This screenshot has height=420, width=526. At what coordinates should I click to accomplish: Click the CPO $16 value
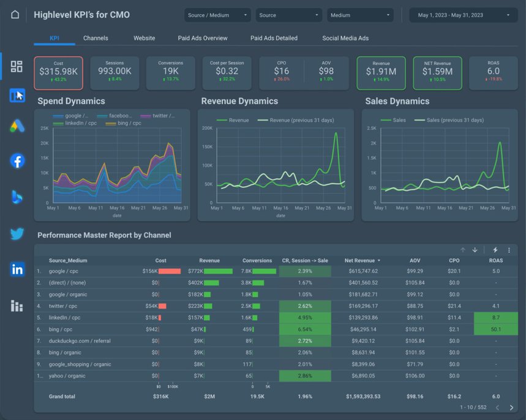pos(282,71)
